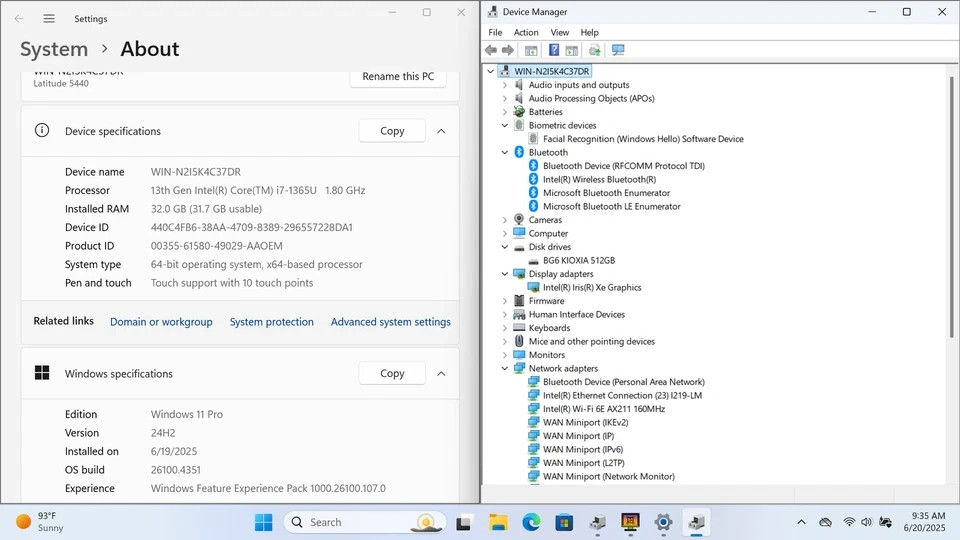Click the Rename this PC button
Viewport: 960px width, 540px height.
pos(398,77)
